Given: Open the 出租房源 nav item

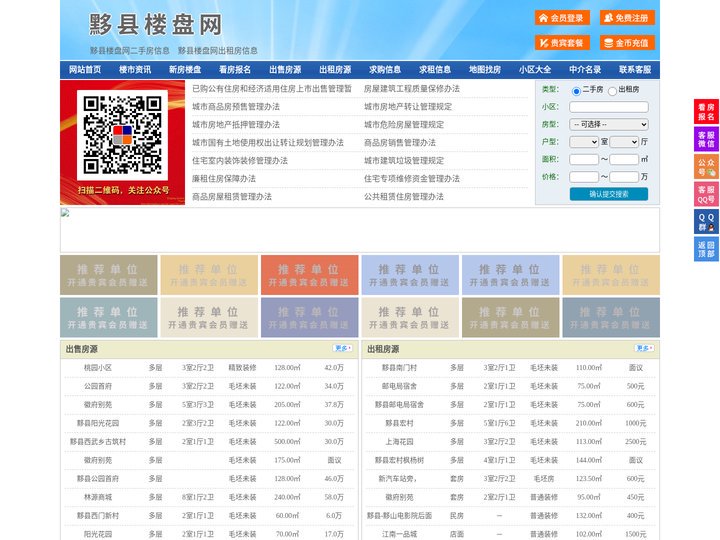Looking at the screenshot, I should [x=335, y=70].
